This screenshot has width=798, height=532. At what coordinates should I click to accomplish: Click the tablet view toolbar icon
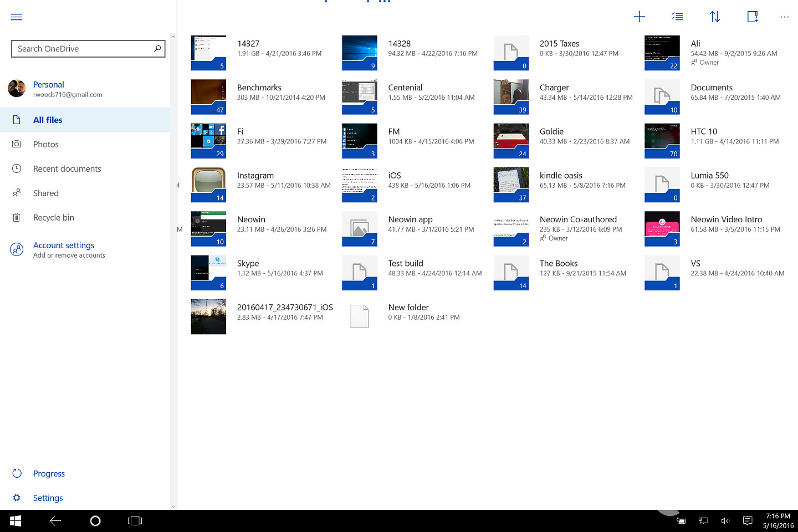tap(752, 17)
